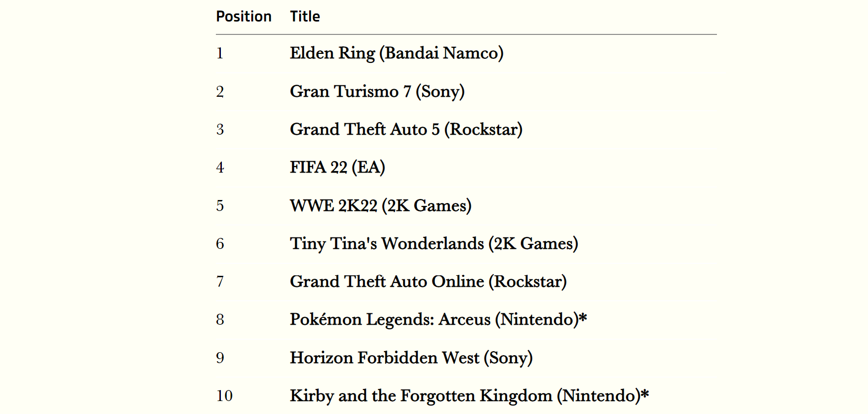Screen dimensions: 868x414
Task: Click Pokémon Legends: Arceus (Nintendo) title
Action: click(x=434, y=319)
